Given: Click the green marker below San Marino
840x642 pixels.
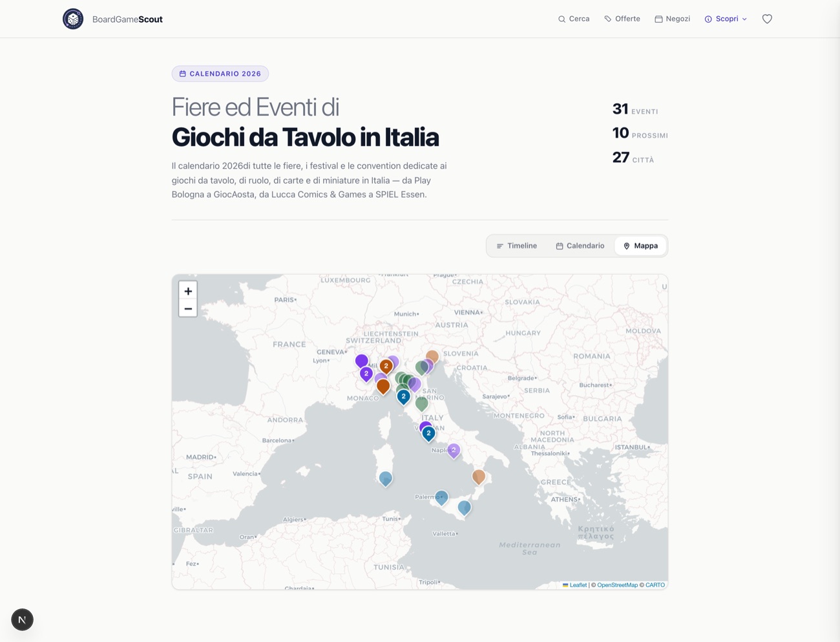Looking at the screenshot, I should pyautogui.click(x=422, y=404).
